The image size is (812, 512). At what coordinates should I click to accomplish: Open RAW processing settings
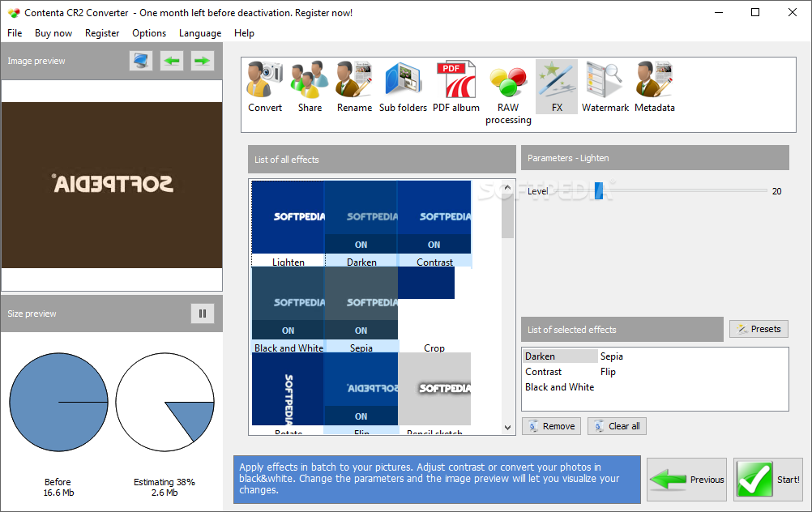pos(508,93)
